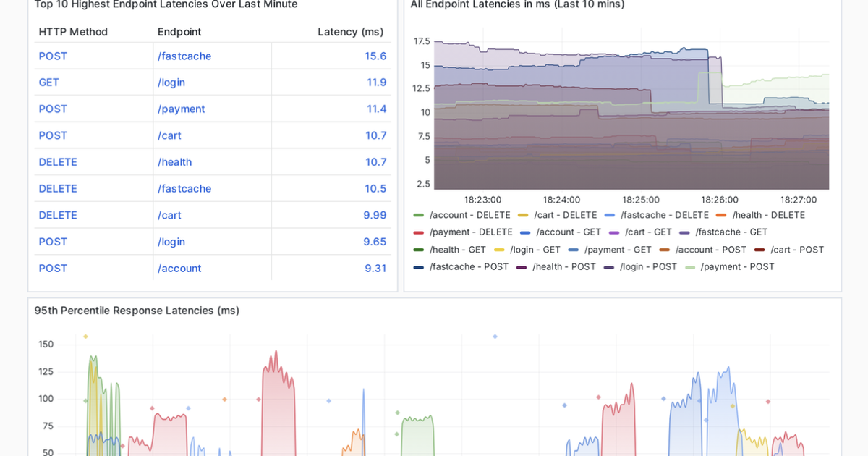Click the latency value 9.31
Image resolution: width=868 pixels, height=456 pixels.
pyautogui.click(x=375, y=269)
